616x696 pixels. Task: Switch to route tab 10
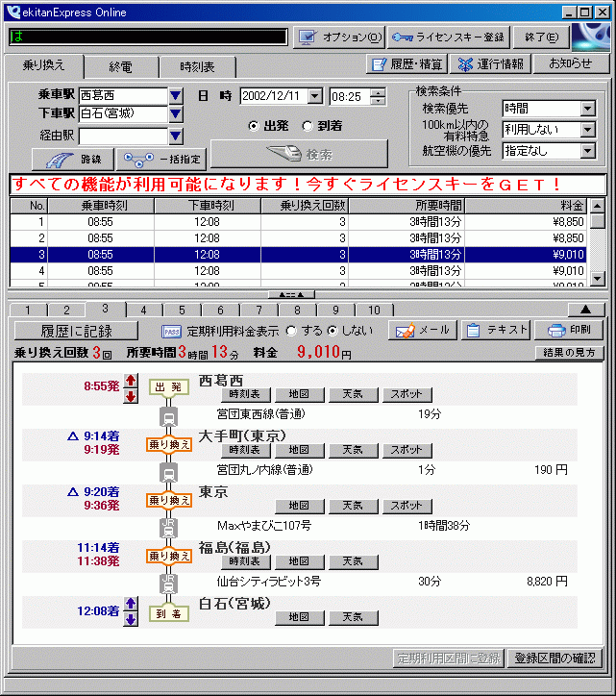[x=374, y=310]
